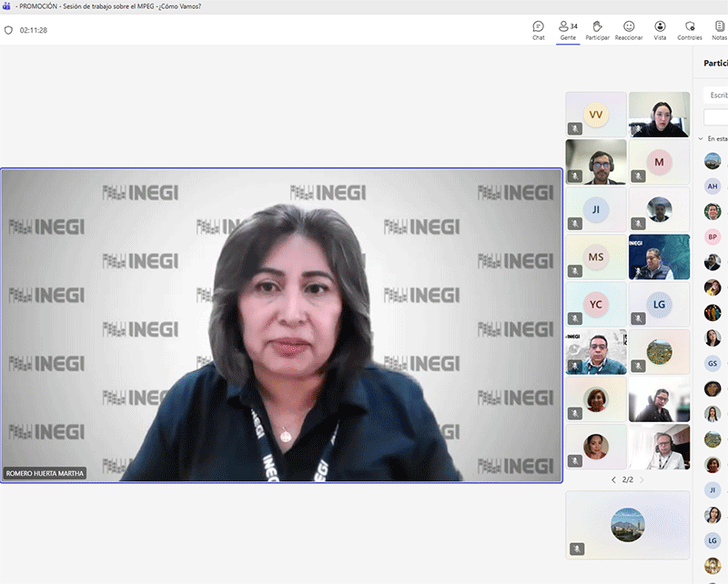The image size is (728, 584).
Task: Raise hand with the Participar button
Action: (597, 30)
